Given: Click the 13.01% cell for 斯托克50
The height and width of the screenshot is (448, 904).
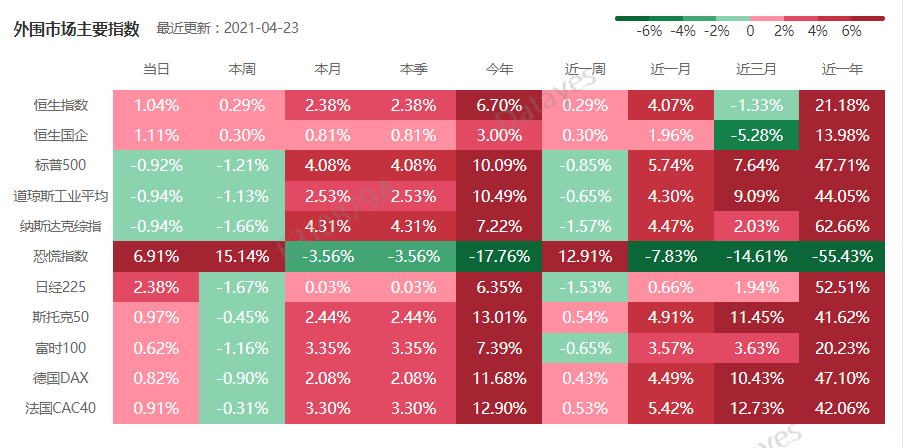Looking at the screenshot, I should click(499, 317).
